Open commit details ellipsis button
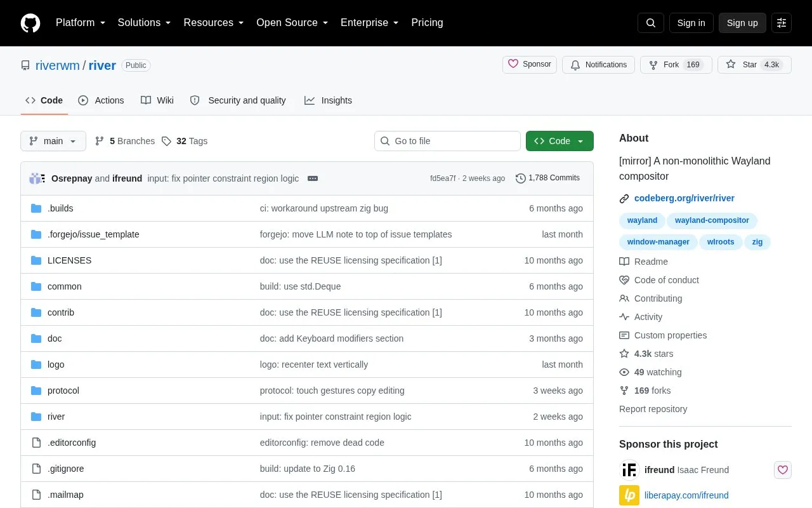The width and height of the screenshot is (812, 508). pyautogui.click(x=313, y=178)
